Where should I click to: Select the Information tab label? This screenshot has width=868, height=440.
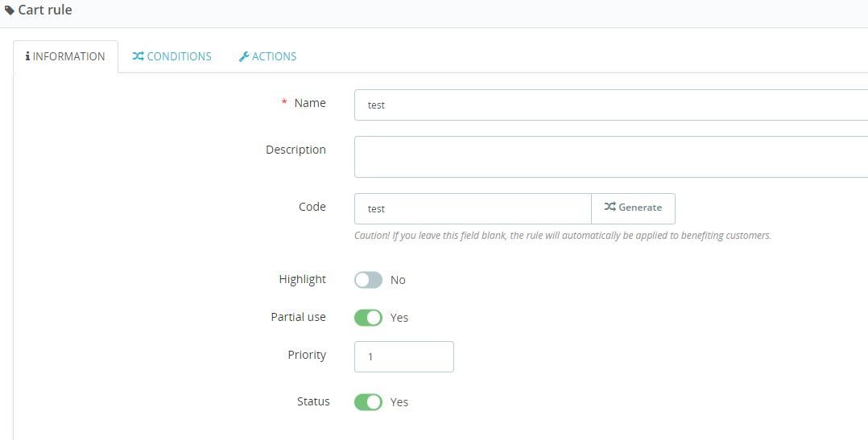click(69, 56)
